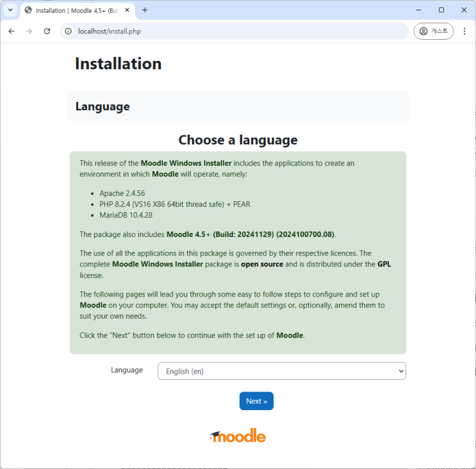Image resolution: width=476 pixels, height=469 pixels.
Task: Open the Chrome three-dot menu
Action: click(x=464, y=31)
